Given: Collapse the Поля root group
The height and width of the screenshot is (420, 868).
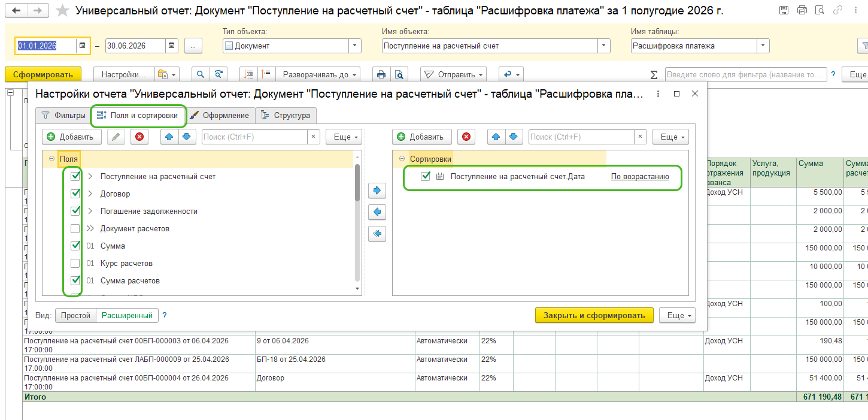Looking at the screenshot, I should [x=51, y=159].
